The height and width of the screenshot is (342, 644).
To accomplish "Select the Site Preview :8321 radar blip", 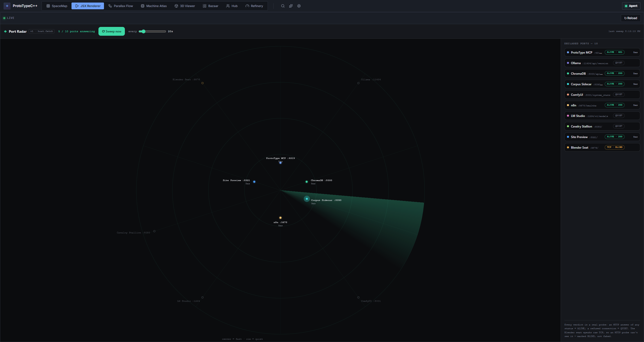I will pyautogui.click(x=254, y=182).
